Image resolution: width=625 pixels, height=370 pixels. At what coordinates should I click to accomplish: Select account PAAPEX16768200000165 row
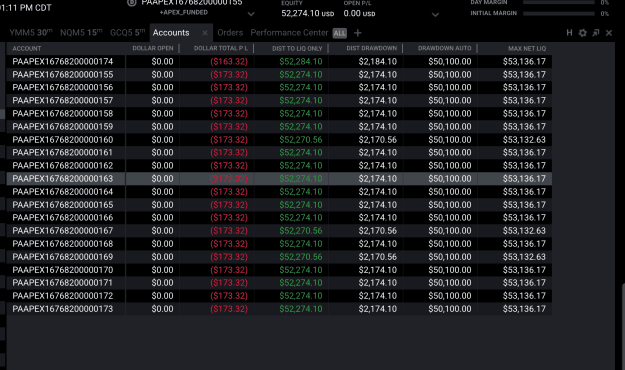click(279, 205)
